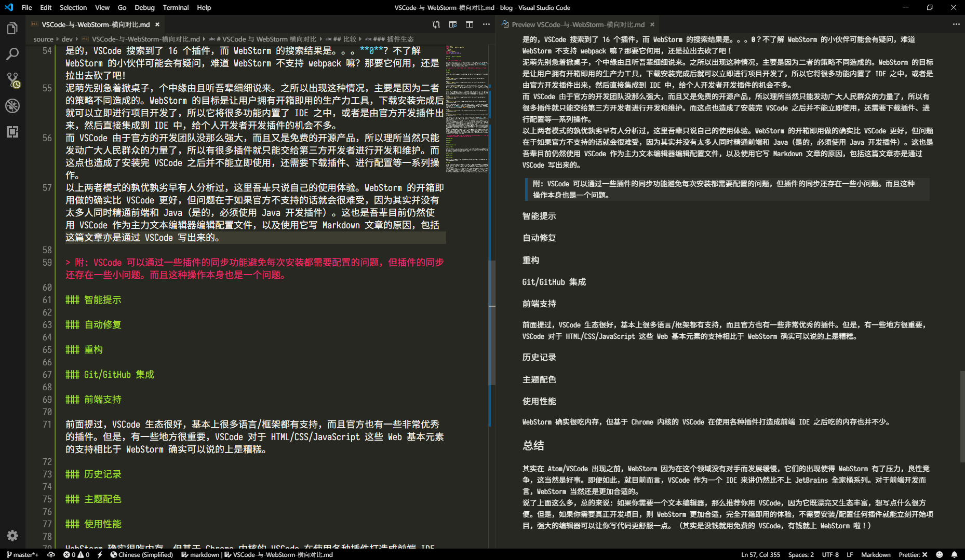Click the preview pane vertical scrollbar
This screenshot has height=560, width=965.
pyautogui.click(x=962, y=417)
